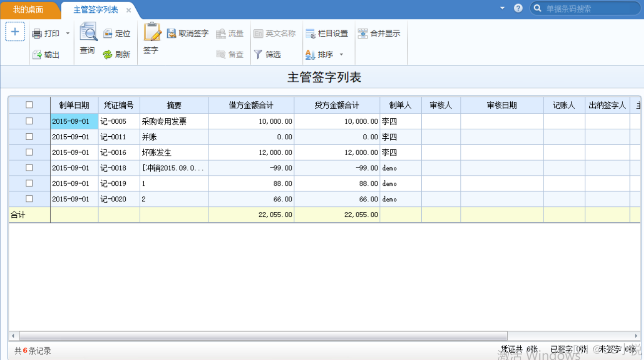Click the 查询 query magnifier icon
The image size is (644, 360).
(x=88, y=32)
